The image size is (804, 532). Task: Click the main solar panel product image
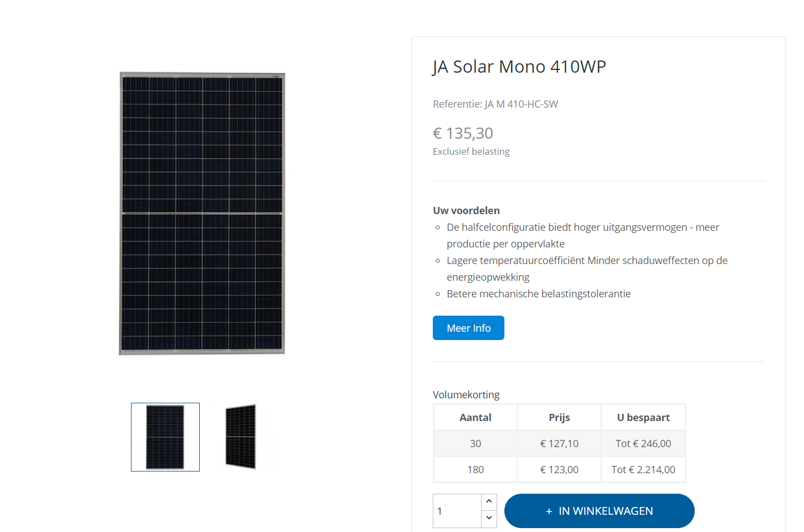[202, 214]
